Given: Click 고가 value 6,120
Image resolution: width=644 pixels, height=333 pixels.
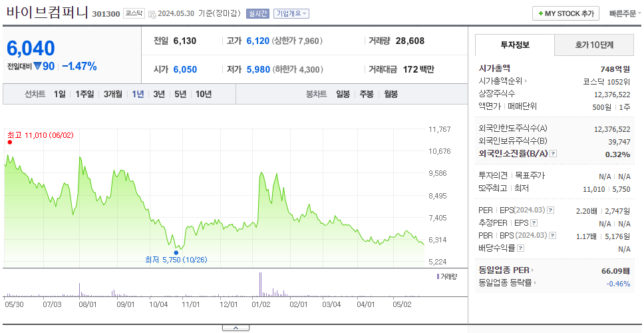Looking at the screenshot, I should click(258, 41).
